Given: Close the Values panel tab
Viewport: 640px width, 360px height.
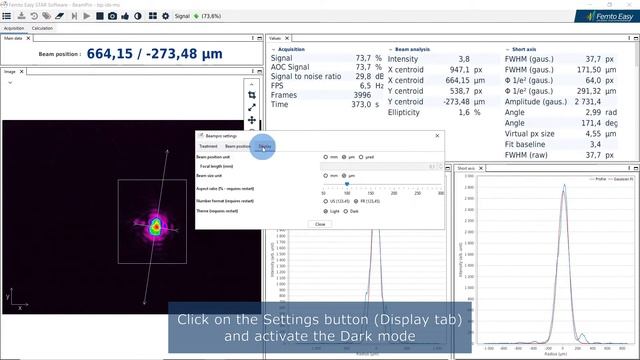Looking at the screenshot, I should 287,38.
